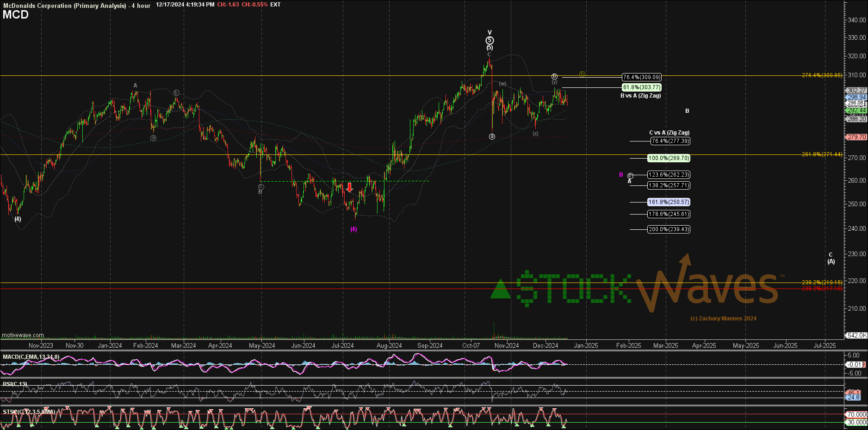Viewport: 868px width, 430px height.
Task: Click the red 279.70 price tag
Action: pos(856,137)
